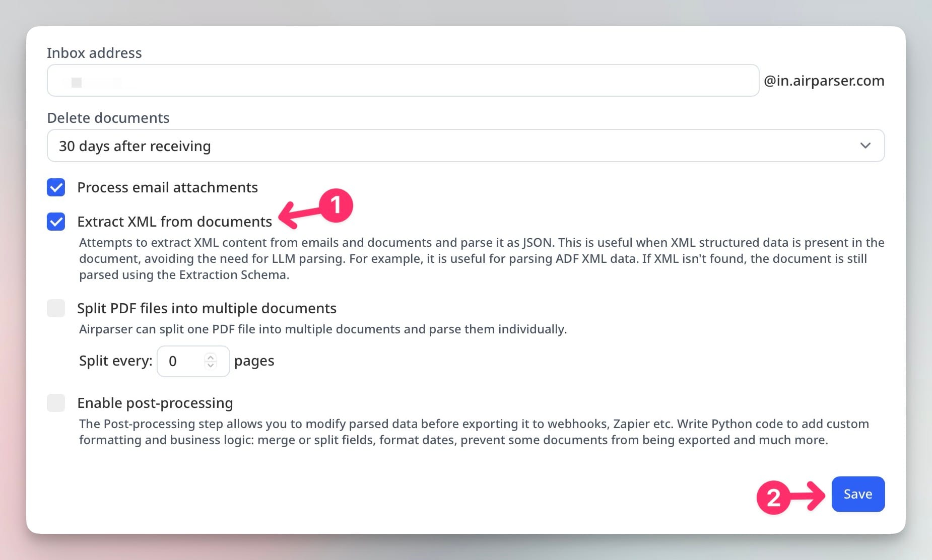Click the @in.airparser.com domain suffix
Image resolution: width=932 pixels, height=560 pixels.
tap(824, 81)
